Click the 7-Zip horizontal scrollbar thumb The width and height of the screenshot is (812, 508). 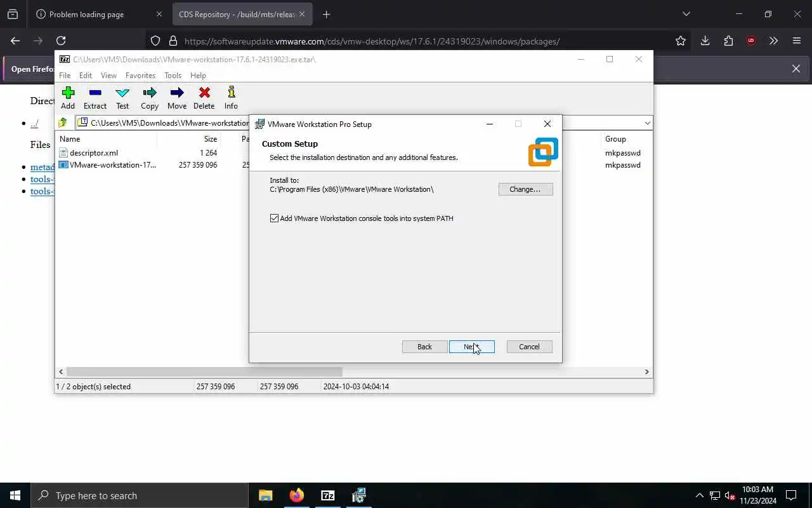click(x=204, y=371)
